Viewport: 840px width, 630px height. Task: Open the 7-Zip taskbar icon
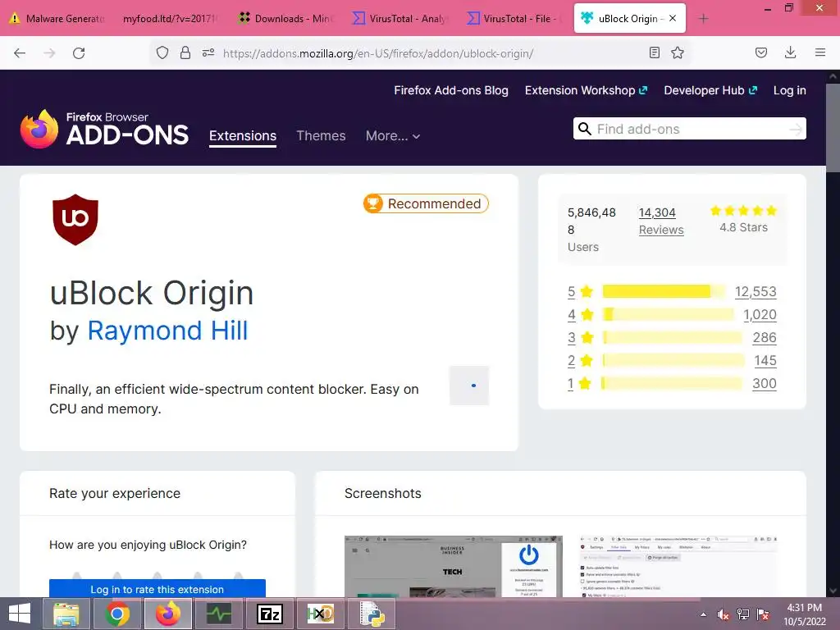point(270,614)
